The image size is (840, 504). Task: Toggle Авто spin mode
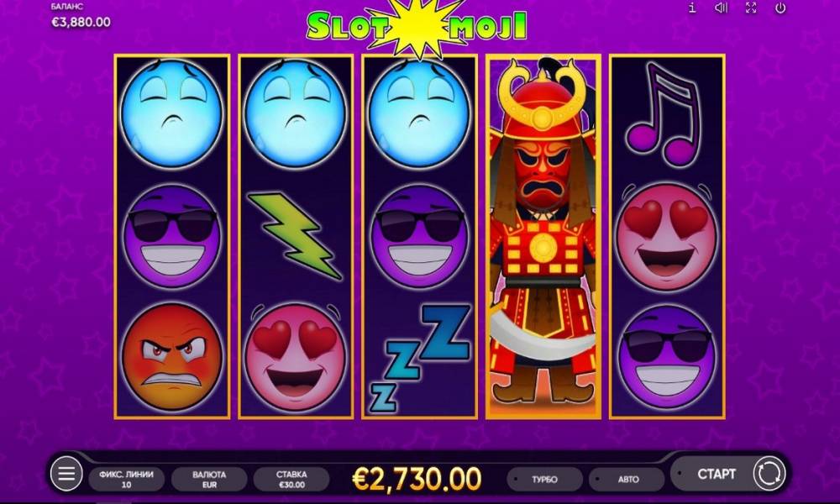627,479
